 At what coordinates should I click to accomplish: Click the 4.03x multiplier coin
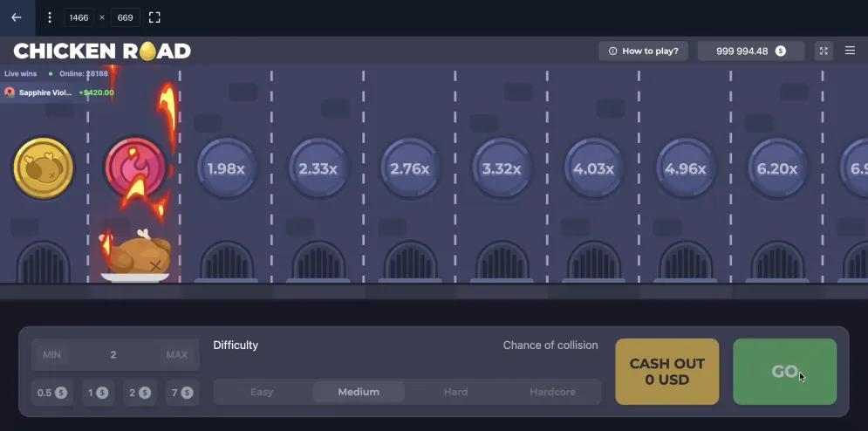[x=593, y=168]
